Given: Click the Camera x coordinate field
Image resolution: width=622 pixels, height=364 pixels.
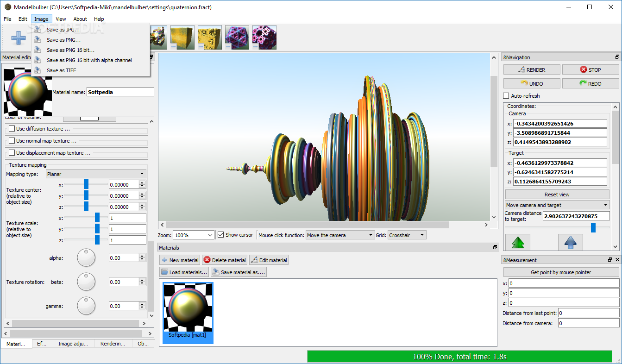Looking at the screenshot, I should coord(560,123).
